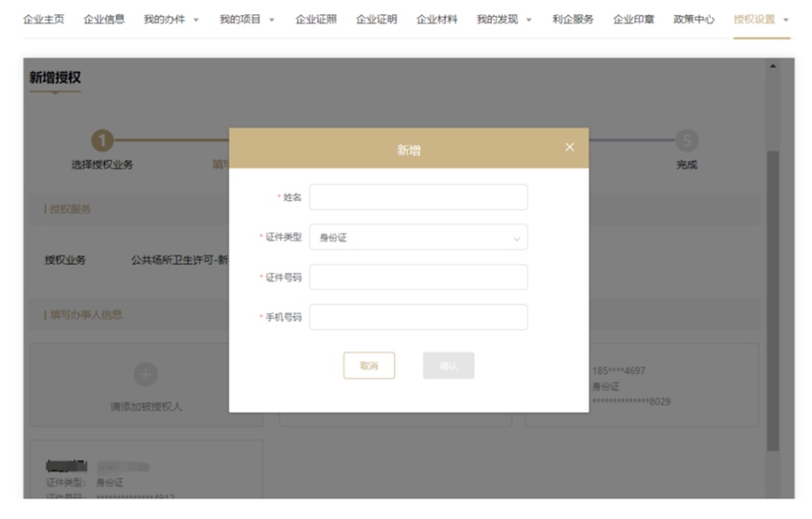Click the 取消 button
Image resolution: width=812 pixels, height=519 pixels.
[x=369, y=366]
